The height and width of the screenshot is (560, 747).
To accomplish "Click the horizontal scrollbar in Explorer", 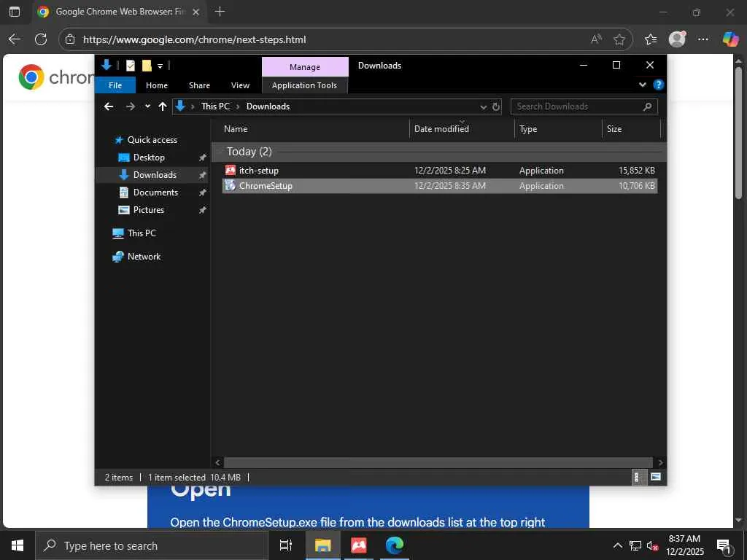I will tap(438, 462).
